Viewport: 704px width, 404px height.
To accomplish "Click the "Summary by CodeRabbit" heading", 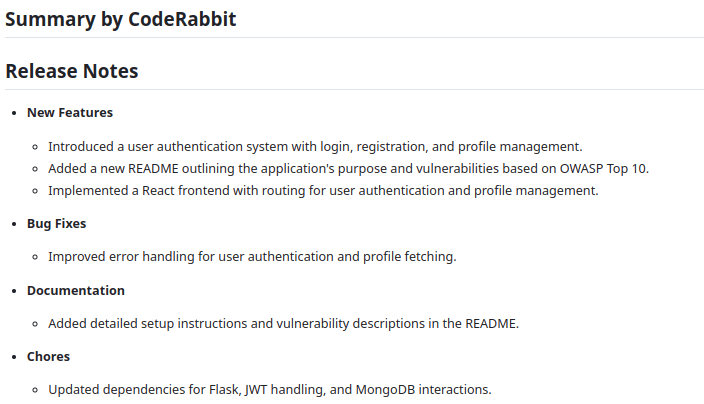I will [x=121, y=19].
